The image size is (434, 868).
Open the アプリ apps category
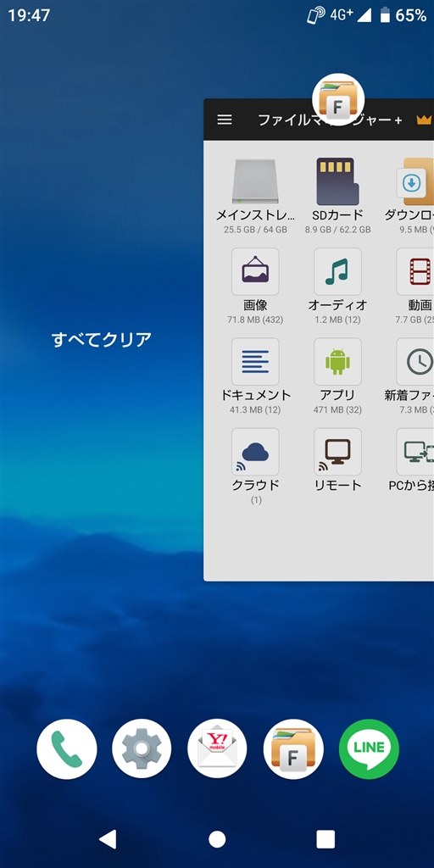pos(337,362)
